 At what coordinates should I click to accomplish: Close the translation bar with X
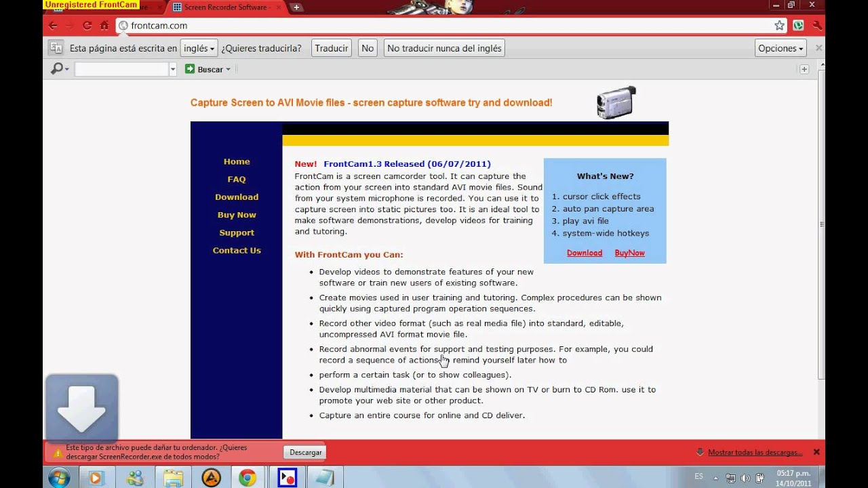[818, 48]
